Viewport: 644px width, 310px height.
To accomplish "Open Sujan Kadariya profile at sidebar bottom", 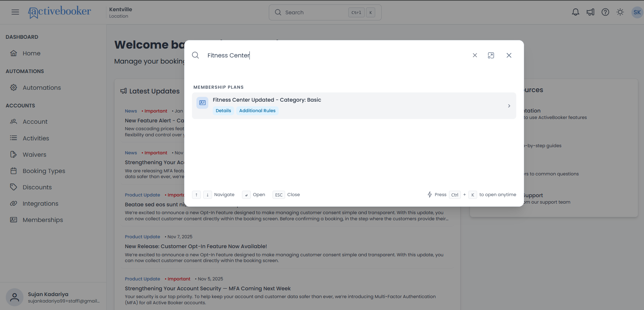I will (53, 297).
